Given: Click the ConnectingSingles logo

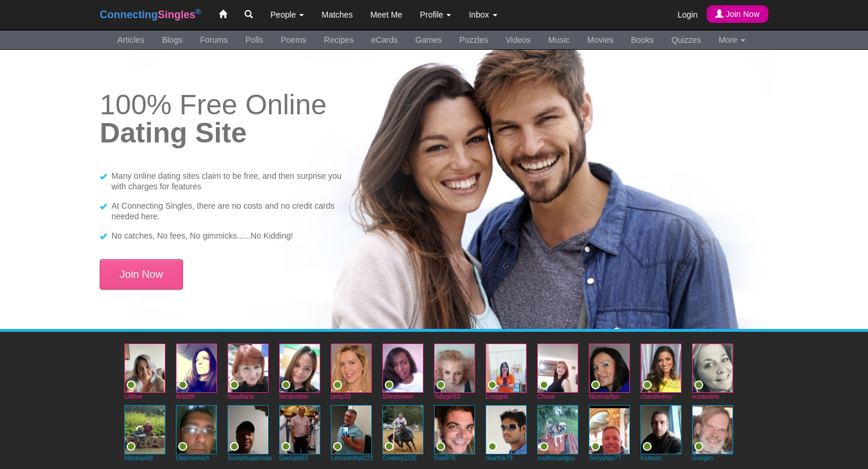Looking at the screenshot, I should tap(150, 15).
